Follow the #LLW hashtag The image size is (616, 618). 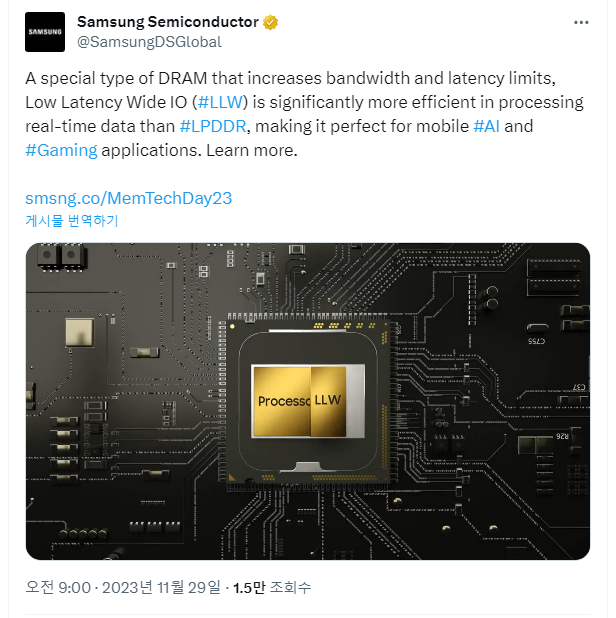[x=220, y=102]
